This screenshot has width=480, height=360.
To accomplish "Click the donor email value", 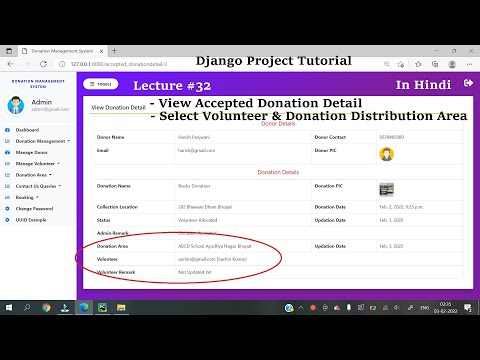I will pos(196,150).
